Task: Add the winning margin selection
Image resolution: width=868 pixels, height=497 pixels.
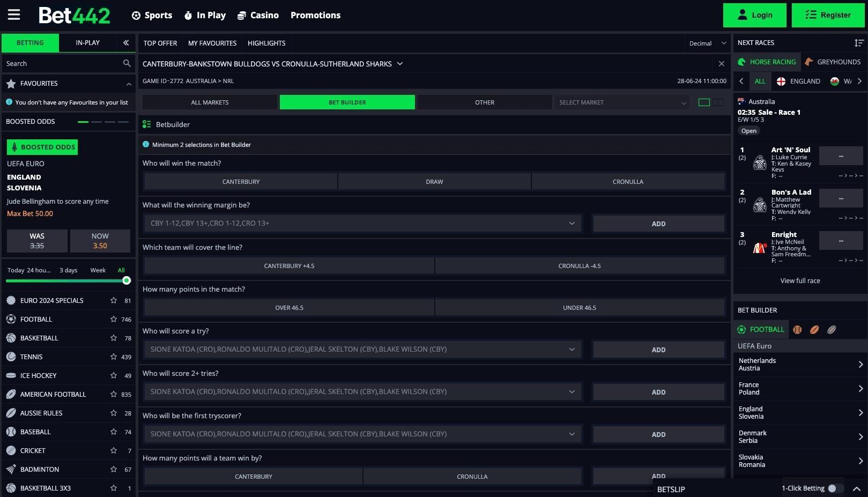Action: tap(658, 224)
